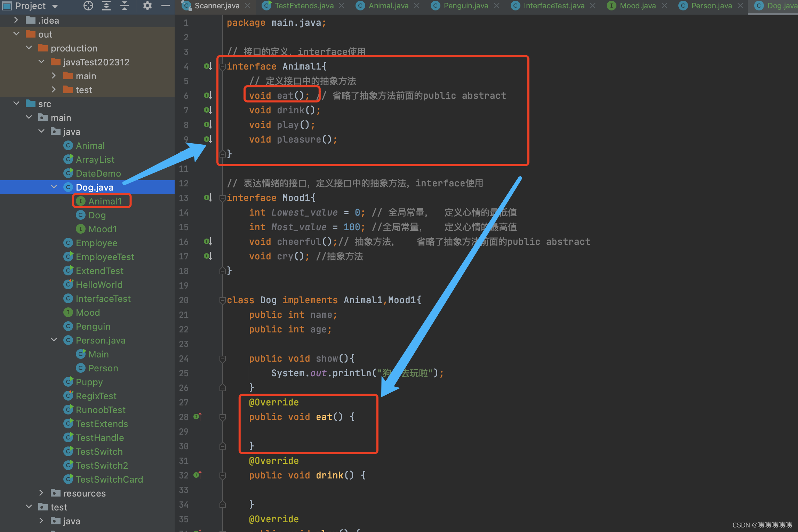Click the locate/select opened file icon

88,6
